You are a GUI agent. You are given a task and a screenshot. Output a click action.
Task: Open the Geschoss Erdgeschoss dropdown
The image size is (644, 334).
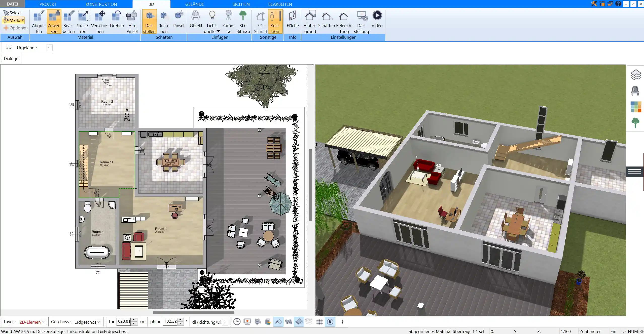(x=99, y=322)
